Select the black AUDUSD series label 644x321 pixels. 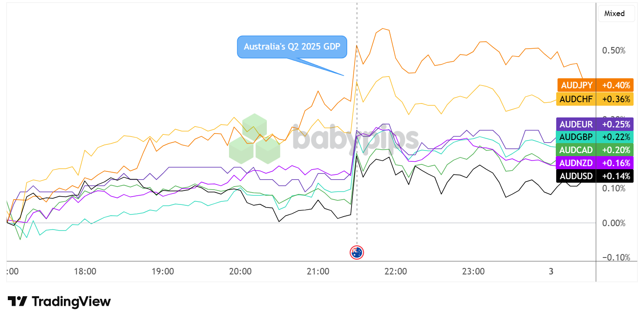tap(576, 176)
